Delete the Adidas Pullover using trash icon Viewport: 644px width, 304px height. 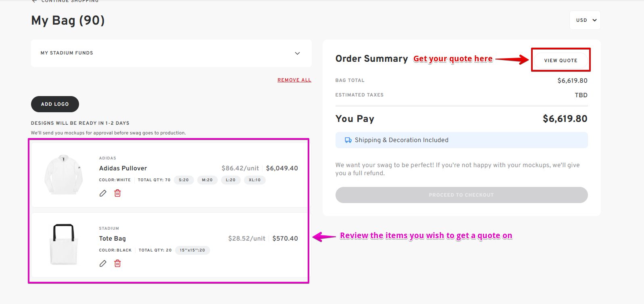click(x=117, y=193)
